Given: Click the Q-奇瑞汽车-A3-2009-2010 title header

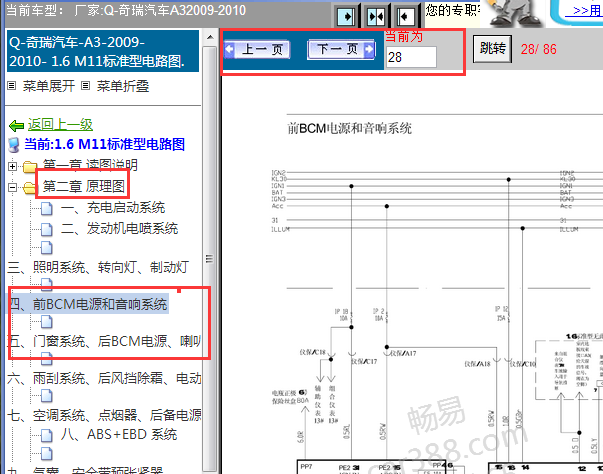Looking at the screenshot, I should [x=103, y=51].
